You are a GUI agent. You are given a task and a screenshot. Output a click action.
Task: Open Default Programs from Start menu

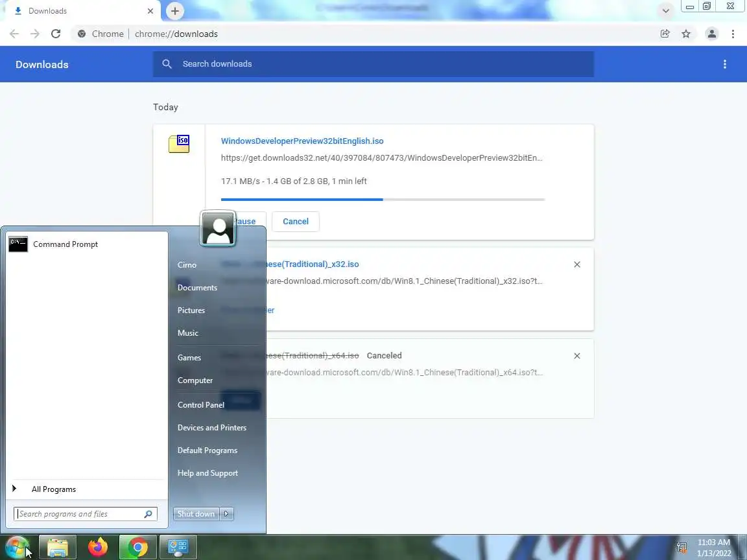(x=207, y=450)
